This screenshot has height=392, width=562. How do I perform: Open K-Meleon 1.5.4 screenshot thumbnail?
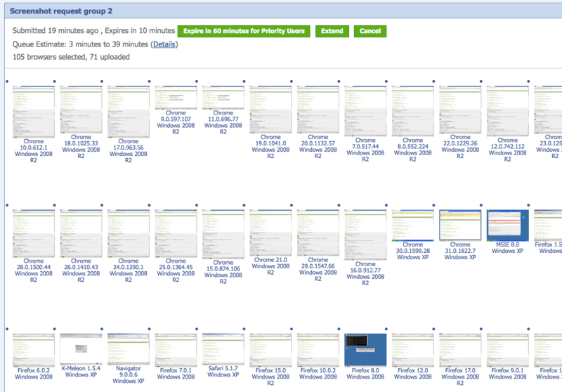coord(81,349)
